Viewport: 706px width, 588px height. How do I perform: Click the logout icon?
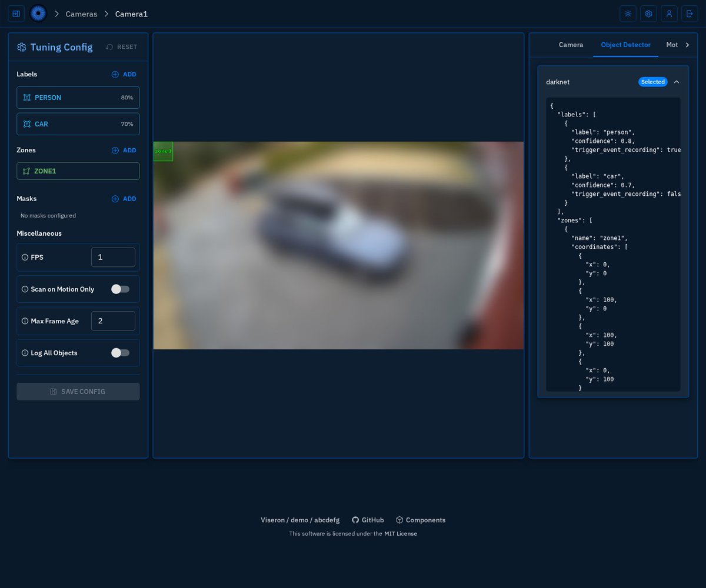[x=690, y=14]
